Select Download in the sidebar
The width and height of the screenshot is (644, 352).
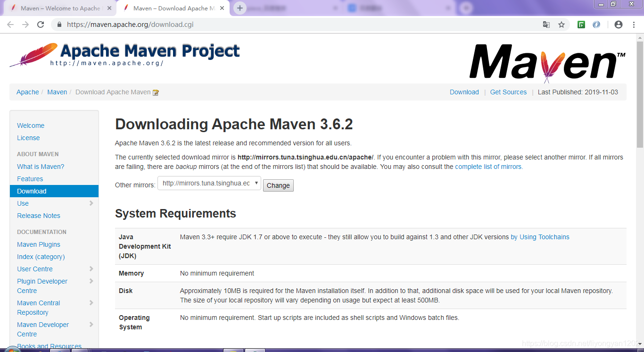pyautogui.click(x=54, y=191)
